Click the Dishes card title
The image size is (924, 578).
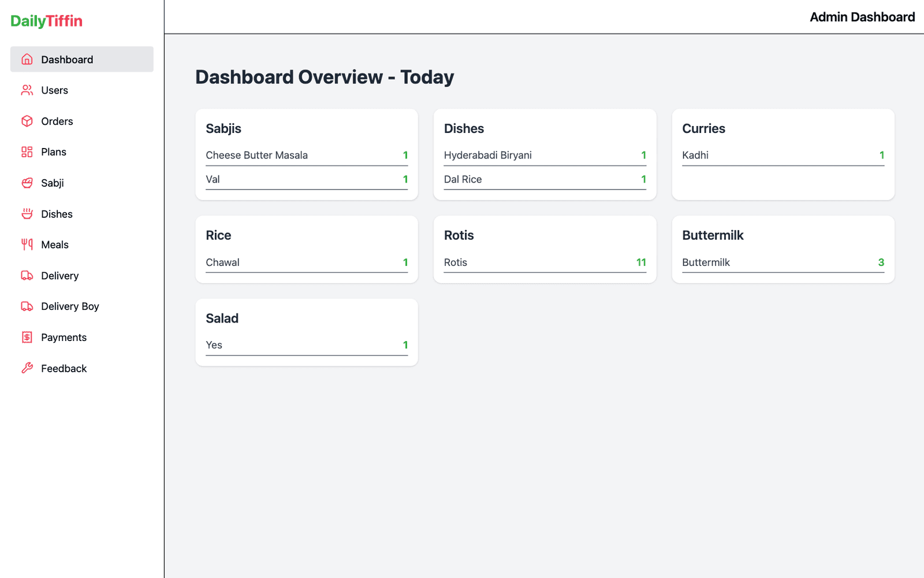pos(464,128)
